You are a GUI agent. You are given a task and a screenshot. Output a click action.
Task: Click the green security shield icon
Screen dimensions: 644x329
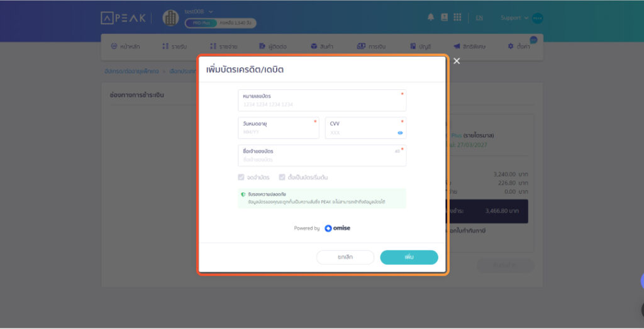point(243,195)
